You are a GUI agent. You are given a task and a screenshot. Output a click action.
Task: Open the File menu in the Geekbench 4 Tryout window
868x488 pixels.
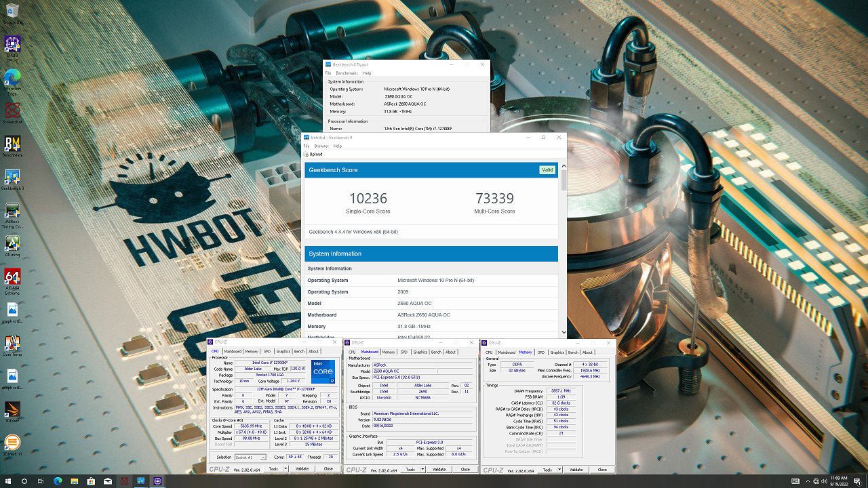pyautogui.click(x=328, y=73)
